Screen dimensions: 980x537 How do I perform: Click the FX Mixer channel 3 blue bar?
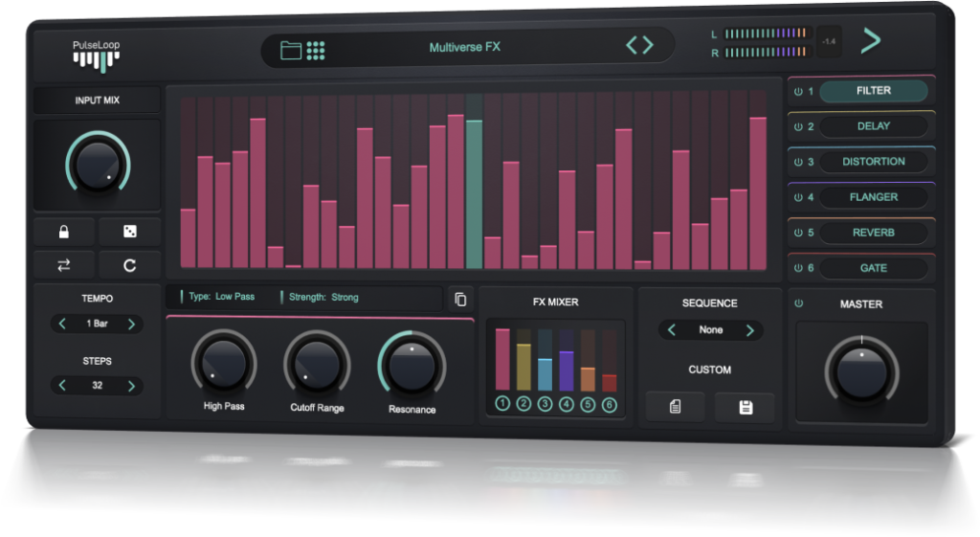point(545,373)
